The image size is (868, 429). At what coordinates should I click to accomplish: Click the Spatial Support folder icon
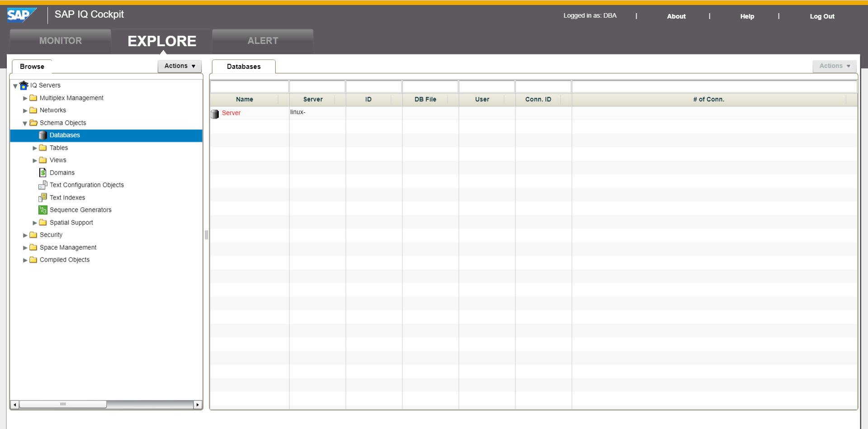[x=43, y=222]
